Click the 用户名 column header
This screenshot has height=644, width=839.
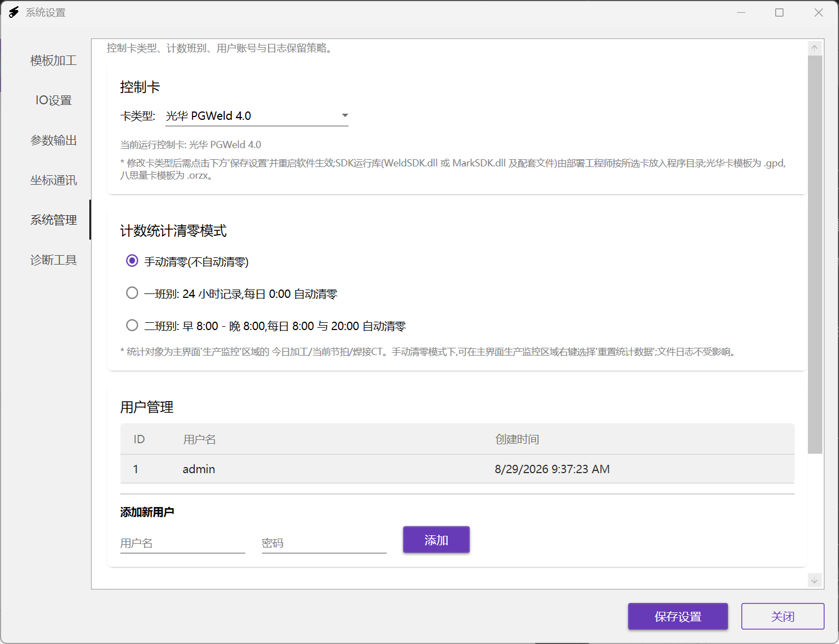[x=199, y=439]
